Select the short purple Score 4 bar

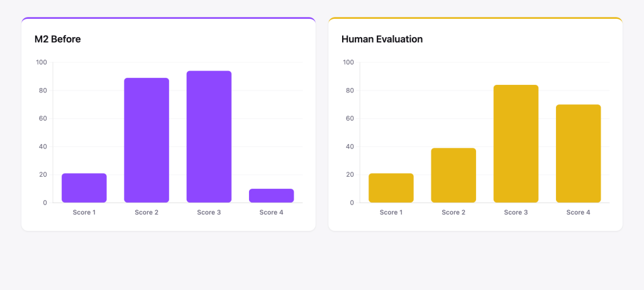[271, 195]
